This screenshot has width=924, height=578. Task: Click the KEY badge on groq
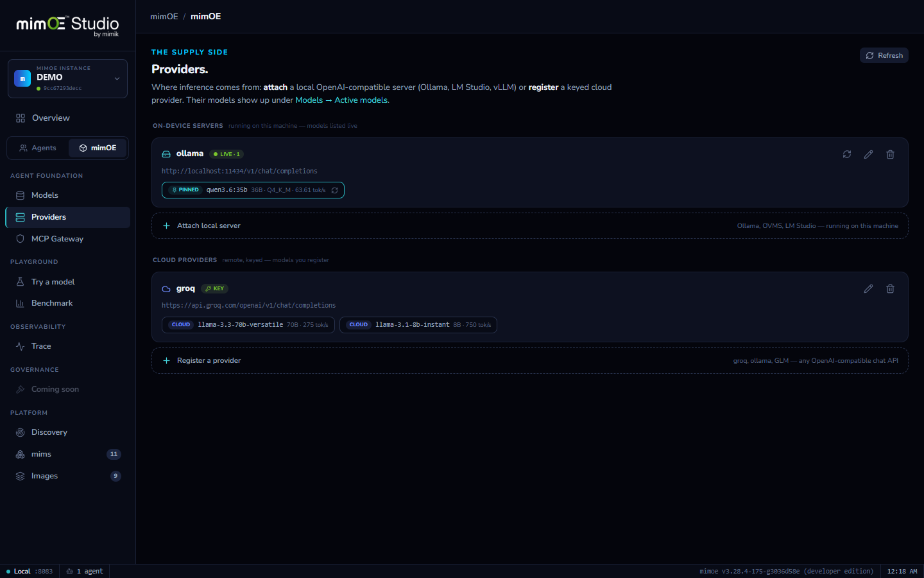coord(215,289)
